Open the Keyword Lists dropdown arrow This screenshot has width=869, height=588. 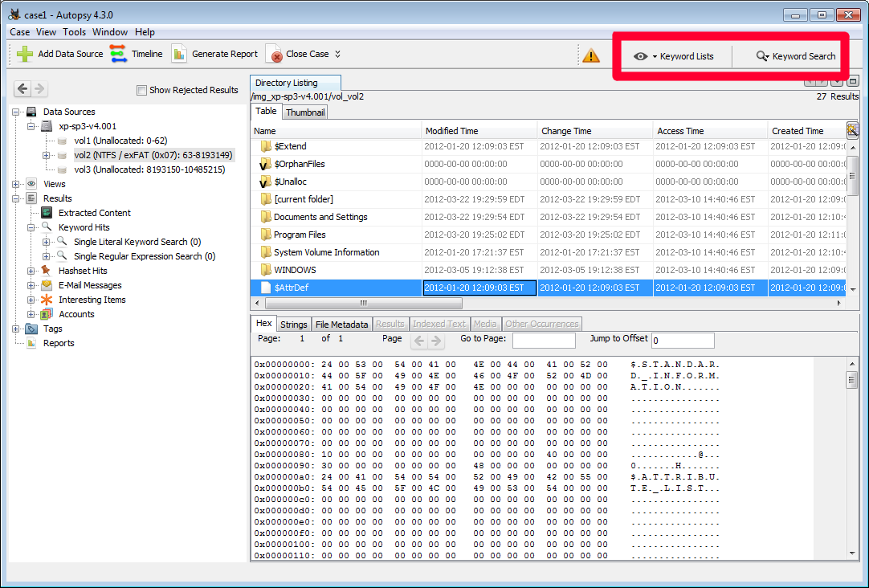click(x=653, y=55)
